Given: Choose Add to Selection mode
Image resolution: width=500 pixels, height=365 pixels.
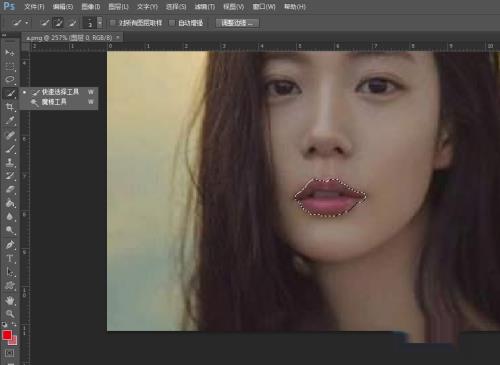Looking at the screenshot, I should [x=58, y=23].
